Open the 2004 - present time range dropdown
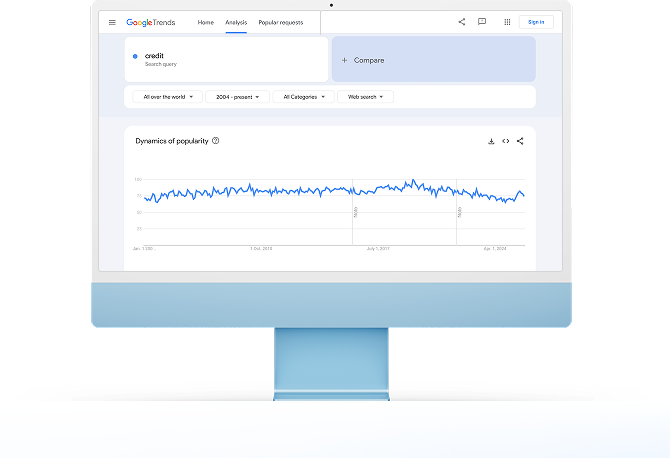 (x=237, y=97)
